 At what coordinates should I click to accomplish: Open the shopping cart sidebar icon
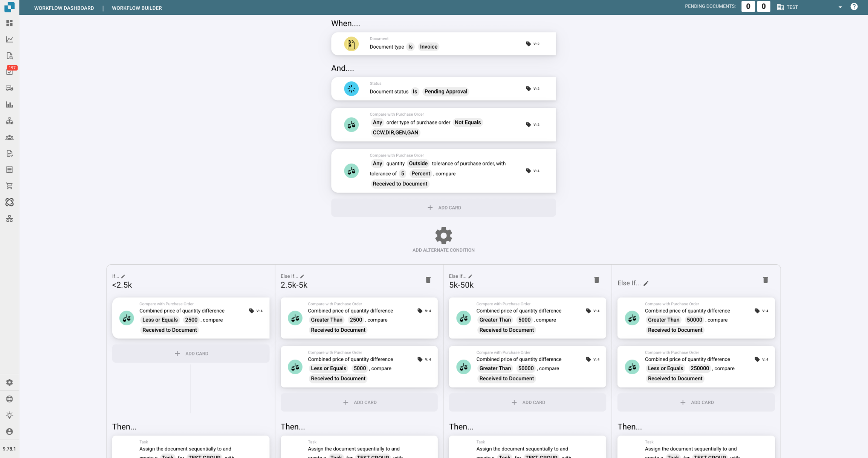pyautogui.click(x=9, y=186)
